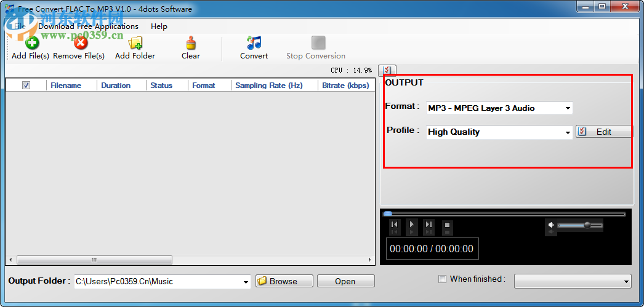Click the next track player button
Screen dimensions: 644x307
point(429,225)
